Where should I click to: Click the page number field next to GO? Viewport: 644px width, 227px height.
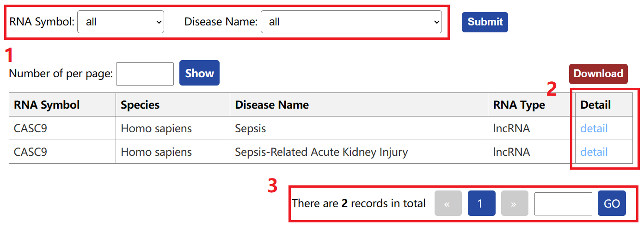(x=563, y=204)
